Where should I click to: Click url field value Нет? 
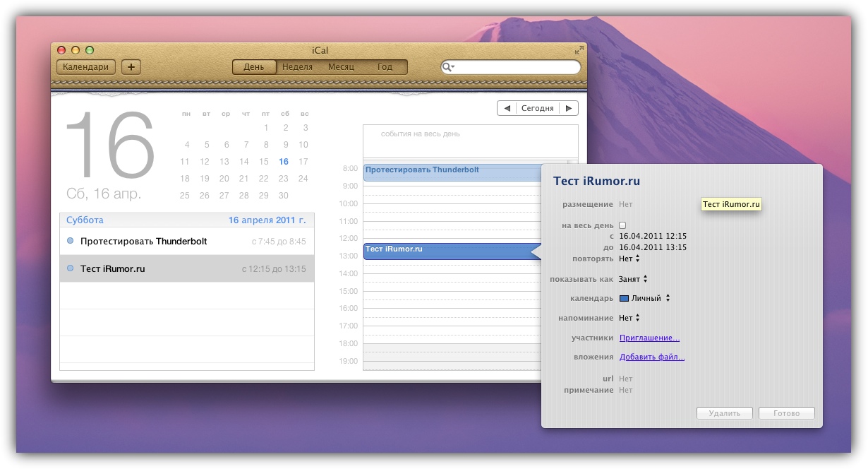click(625, 379)
